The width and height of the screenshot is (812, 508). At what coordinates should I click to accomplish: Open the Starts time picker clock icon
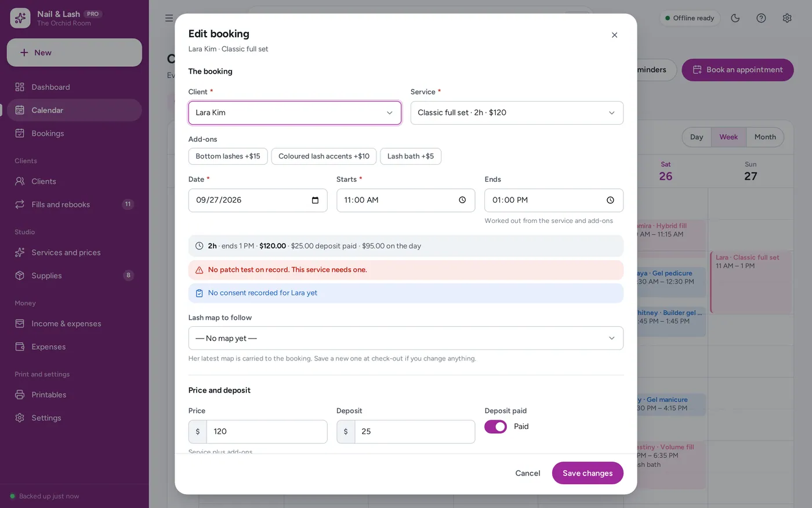coord(462,200)
